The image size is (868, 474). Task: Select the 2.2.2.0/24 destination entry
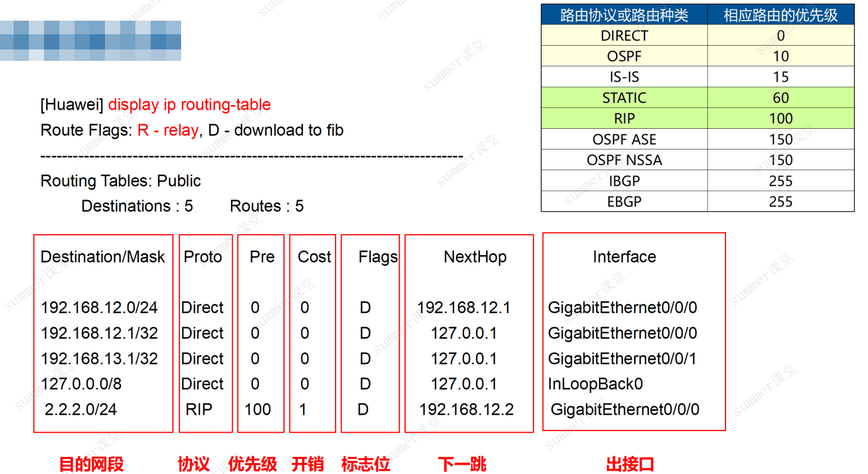pyautogui.click(x=80, y=409)
